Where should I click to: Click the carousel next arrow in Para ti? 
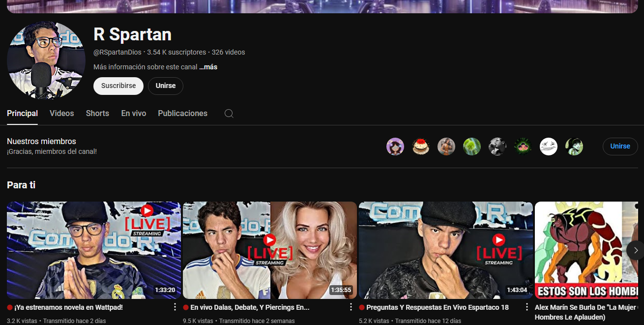[x=635, y=250]
